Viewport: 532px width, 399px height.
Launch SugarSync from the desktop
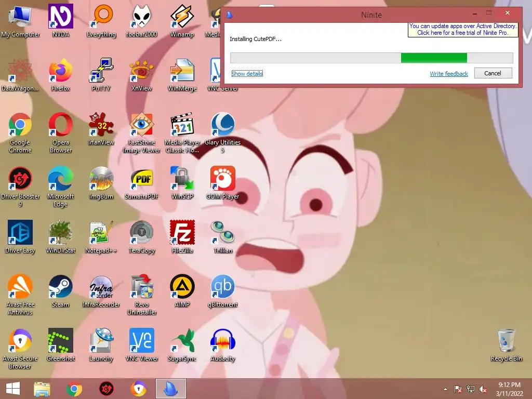pos(182,345)
